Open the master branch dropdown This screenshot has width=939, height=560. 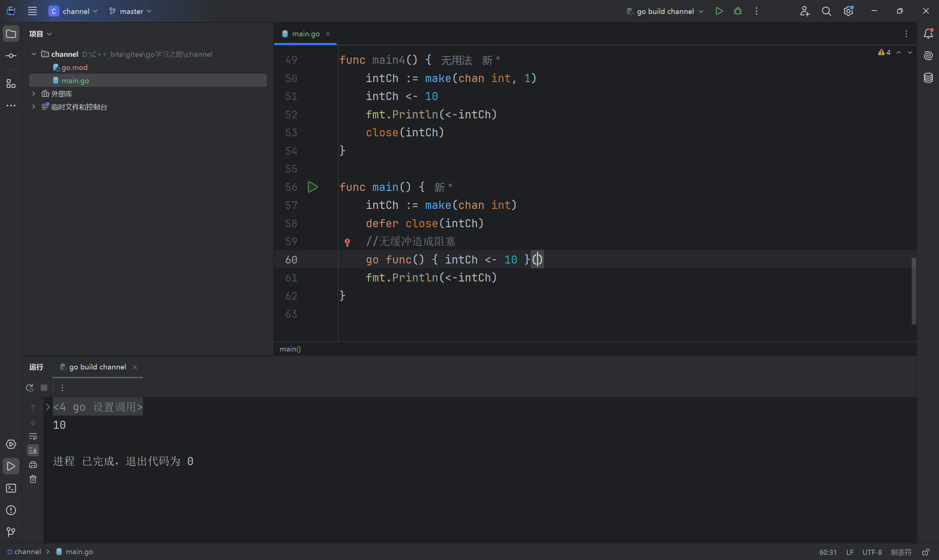(130, 11)
